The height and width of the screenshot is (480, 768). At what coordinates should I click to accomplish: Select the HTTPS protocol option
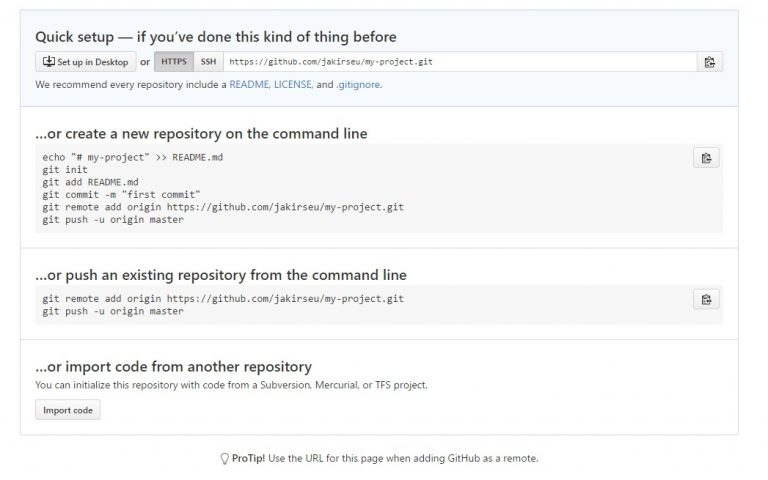[174, 62]
